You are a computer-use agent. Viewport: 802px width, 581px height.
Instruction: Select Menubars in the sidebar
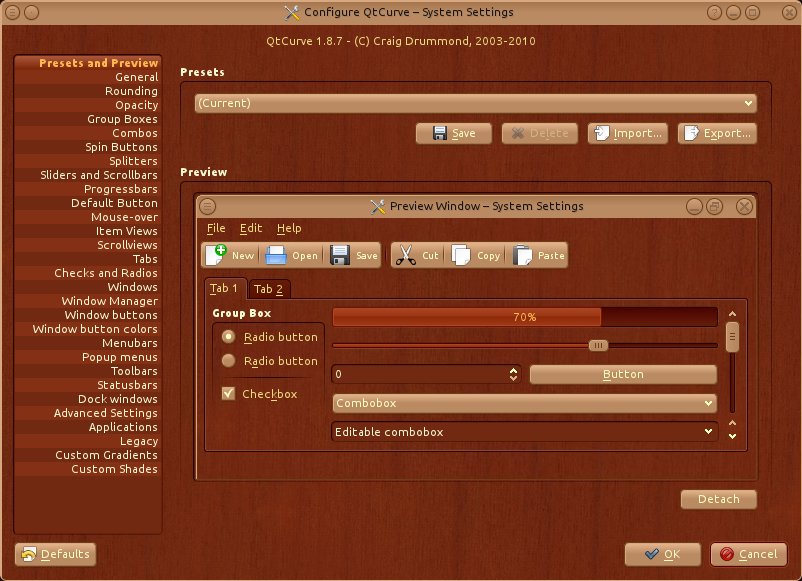(88, 343)
